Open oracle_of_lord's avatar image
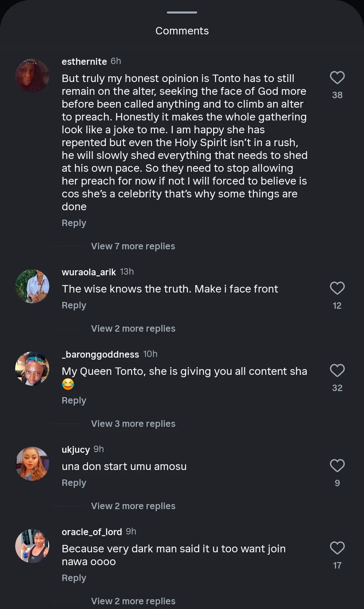This screenshot has height=609, width=364. (32, 546)
